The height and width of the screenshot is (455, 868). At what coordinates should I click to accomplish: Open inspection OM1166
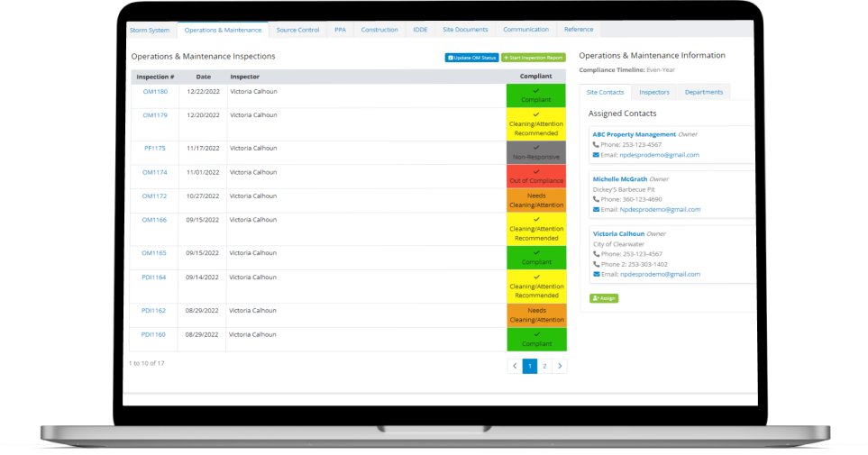click(154, 220)
